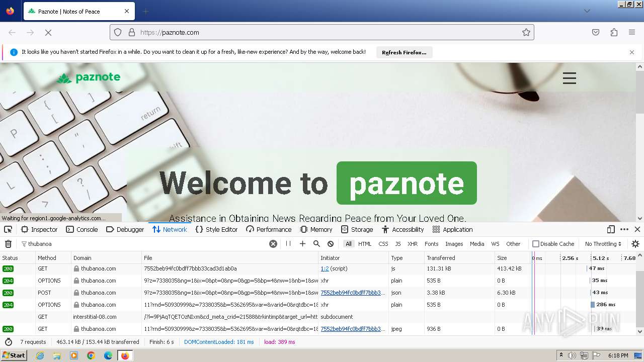Enable the Disable Cache checkbox
644x362 pixels.
536,244
